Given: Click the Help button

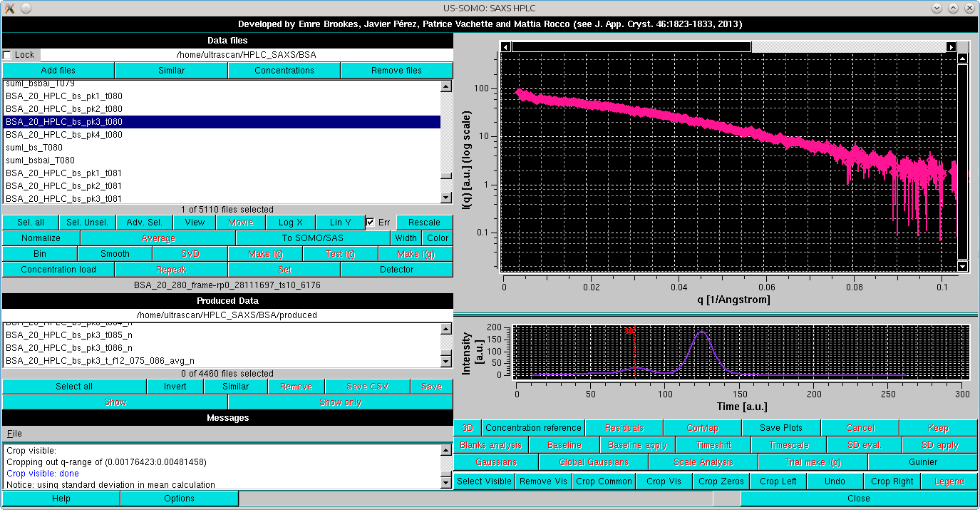Looking at the screenshot, I should pyautogui.click(x=61, y=499).
